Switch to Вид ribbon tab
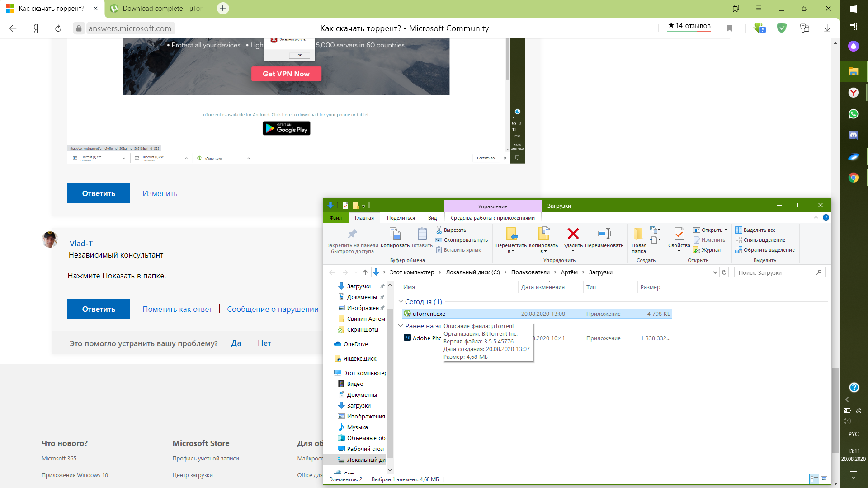868x488 pixels. [x=433, y=218]
